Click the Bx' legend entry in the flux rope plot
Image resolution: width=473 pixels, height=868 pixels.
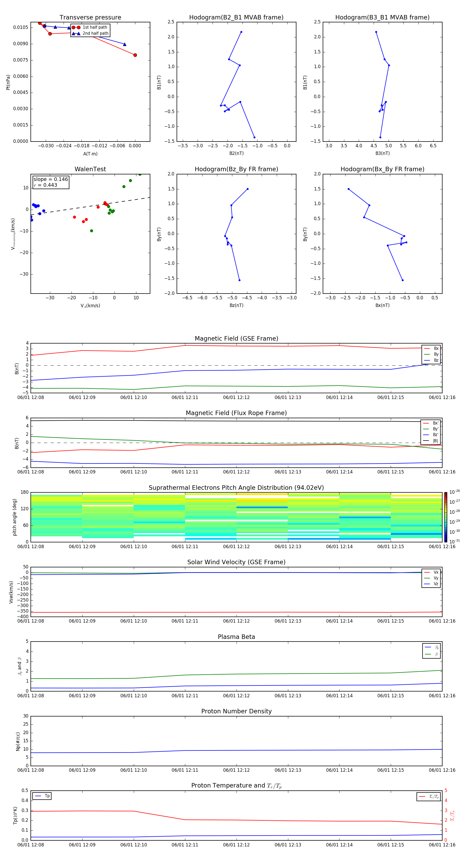[431, 423]
